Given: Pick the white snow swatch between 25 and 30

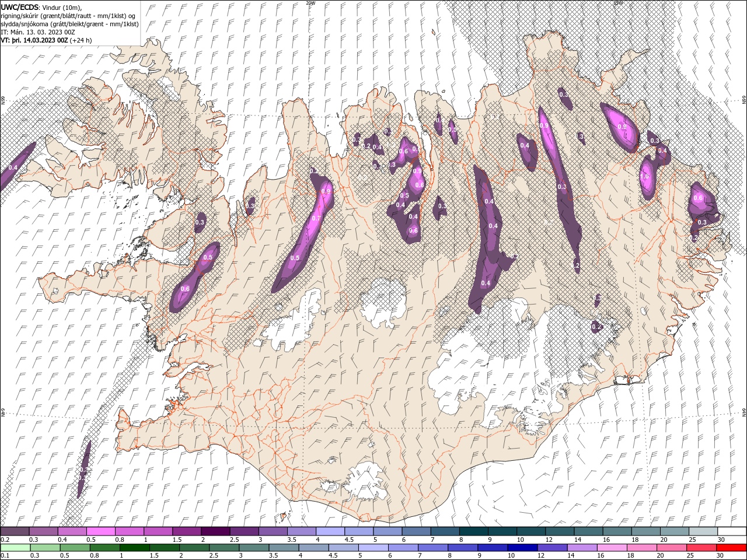Looking at the screenshot, I should coord(702,531).
